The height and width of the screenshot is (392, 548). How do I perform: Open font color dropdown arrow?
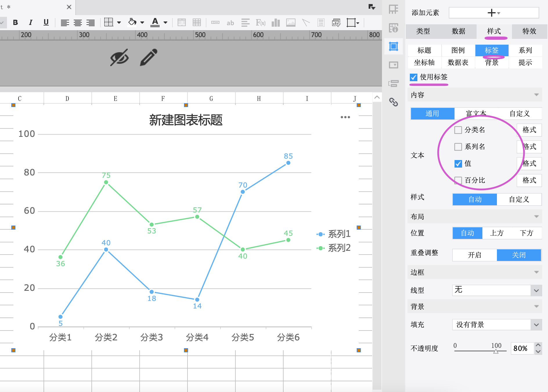(165, 22)
